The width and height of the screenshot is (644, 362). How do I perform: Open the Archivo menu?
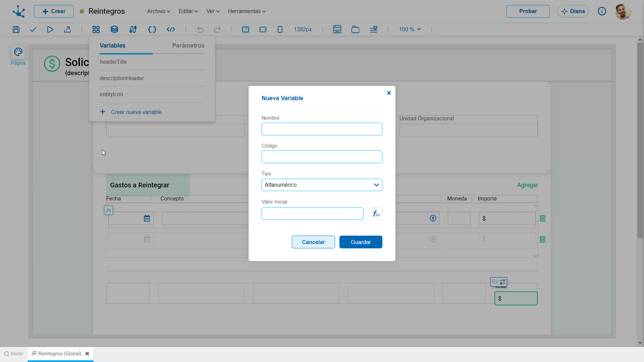click(x=159, y=11)
